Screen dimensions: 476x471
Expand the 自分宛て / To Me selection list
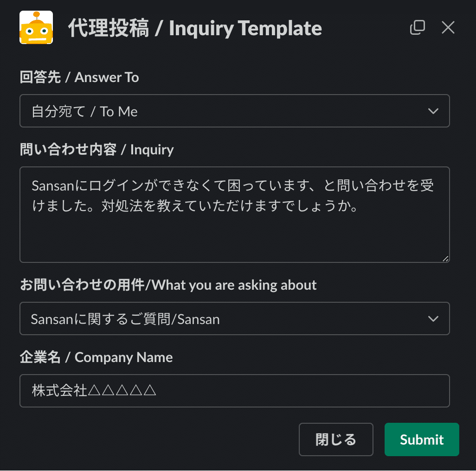(x=235, y=111)
